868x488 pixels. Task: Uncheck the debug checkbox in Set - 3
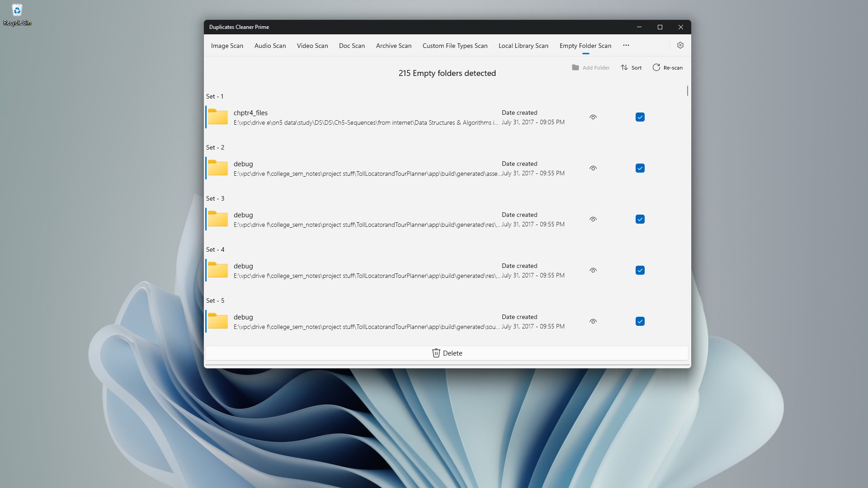[x=640, y=219]
